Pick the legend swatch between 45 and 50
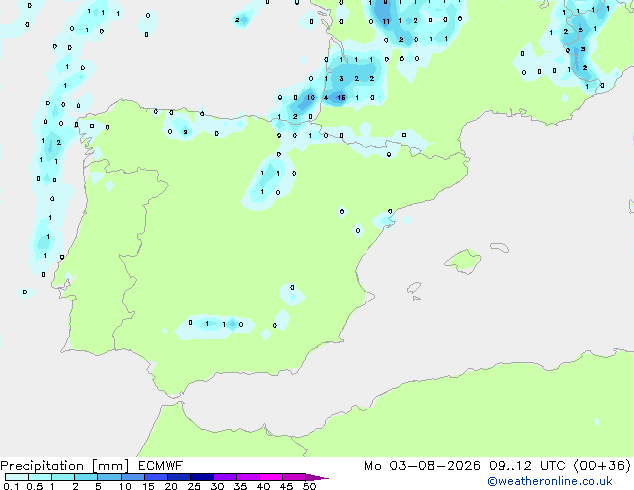 (294, 477)
